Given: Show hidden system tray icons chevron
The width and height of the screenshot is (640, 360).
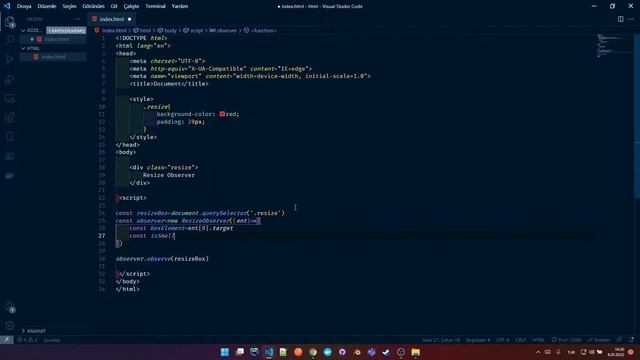Looking at the screenshot, I should coord(538,352).
